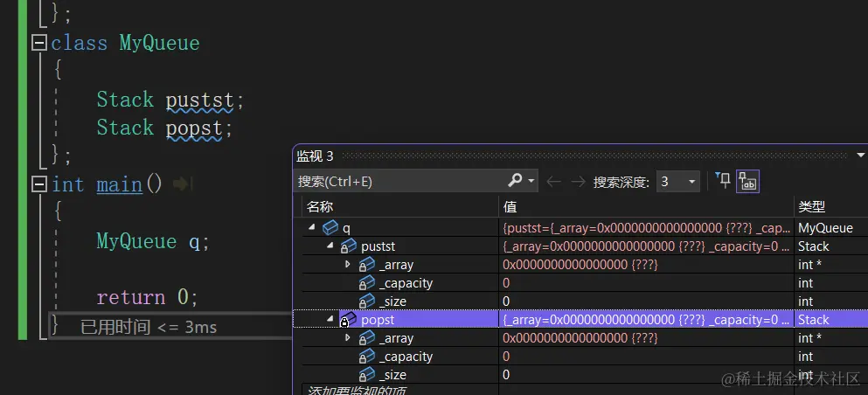868x395 pixels.
Task: Click the 添加要监视的项 row
Action: [356, 390]
